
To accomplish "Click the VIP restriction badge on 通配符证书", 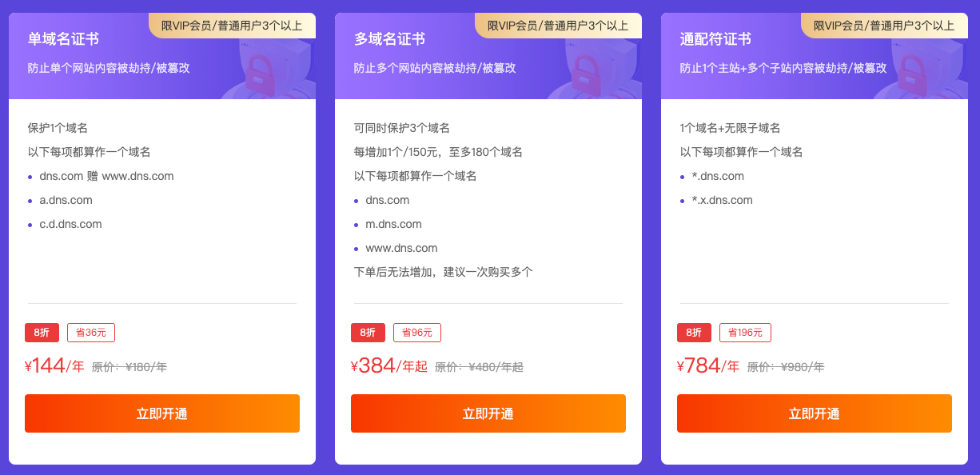I will pyautogui.click(x=885, y=26).
